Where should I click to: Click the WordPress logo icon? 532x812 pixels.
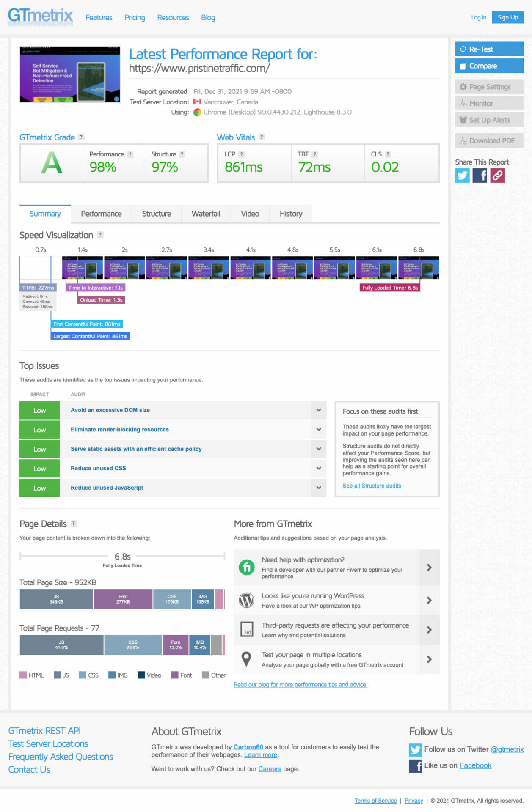pos(247,600)
